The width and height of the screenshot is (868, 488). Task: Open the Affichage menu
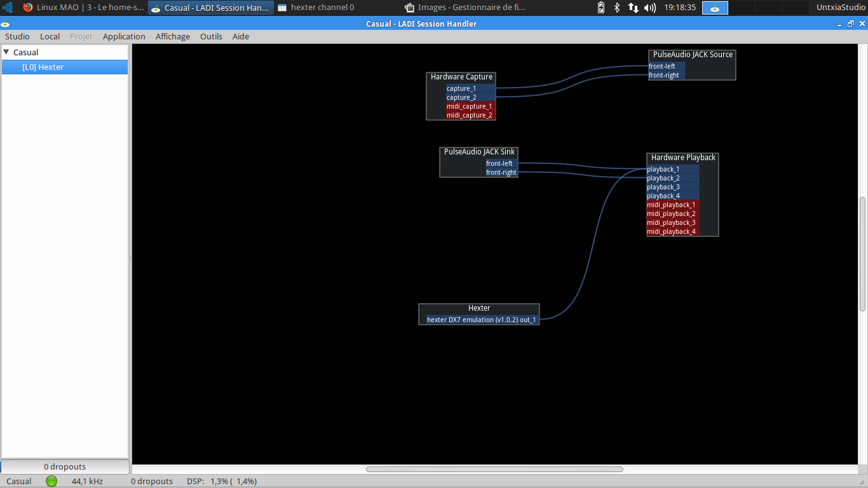tap(173, 36)
